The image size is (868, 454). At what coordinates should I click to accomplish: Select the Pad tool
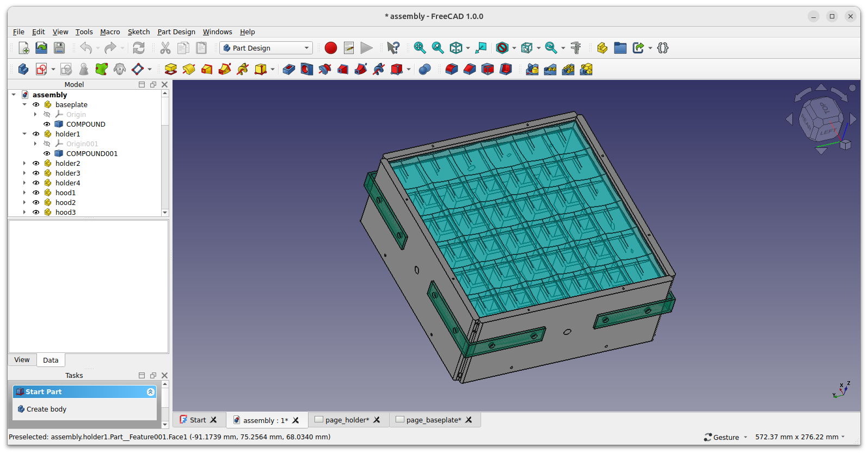pyautogui.click(x=171, y=69)
